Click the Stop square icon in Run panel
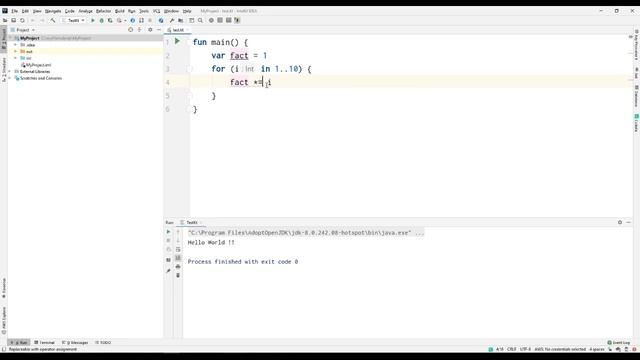The image size is (640, 360). click(168, 240)
